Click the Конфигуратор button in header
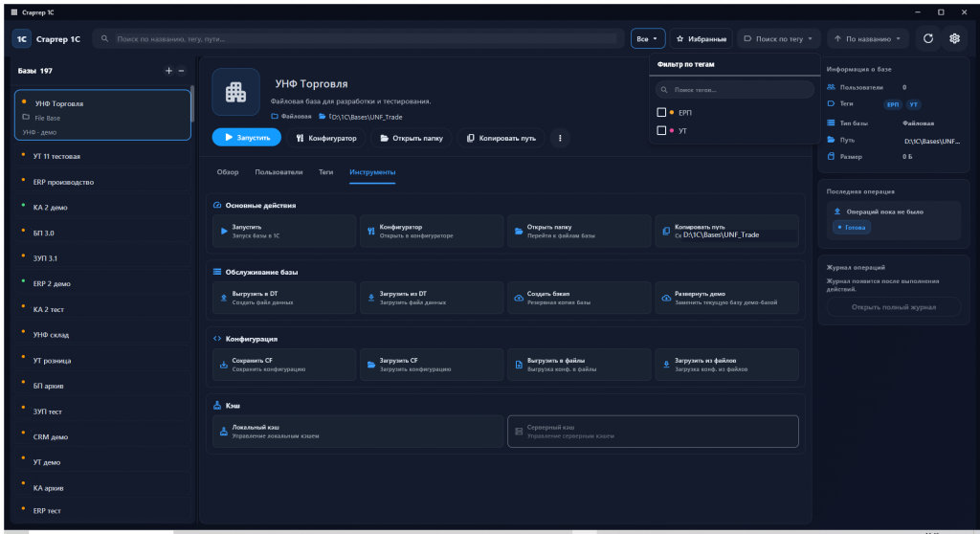 point(326,138)
